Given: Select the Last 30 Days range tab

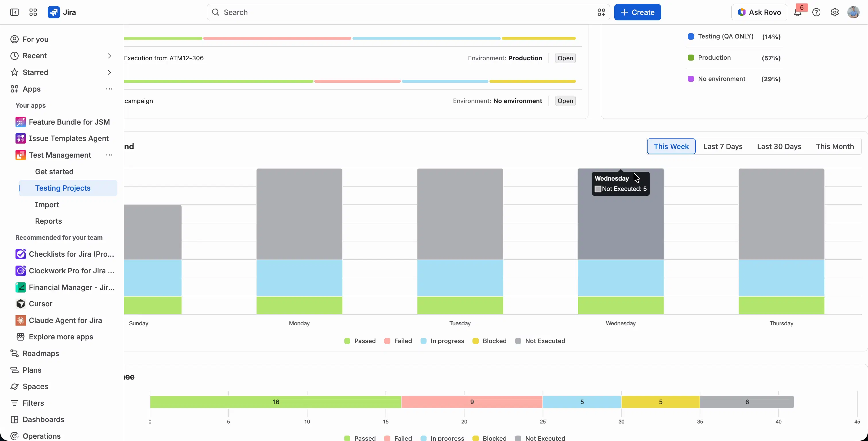Looking at the screenshot, I should (x=779, y=146).
